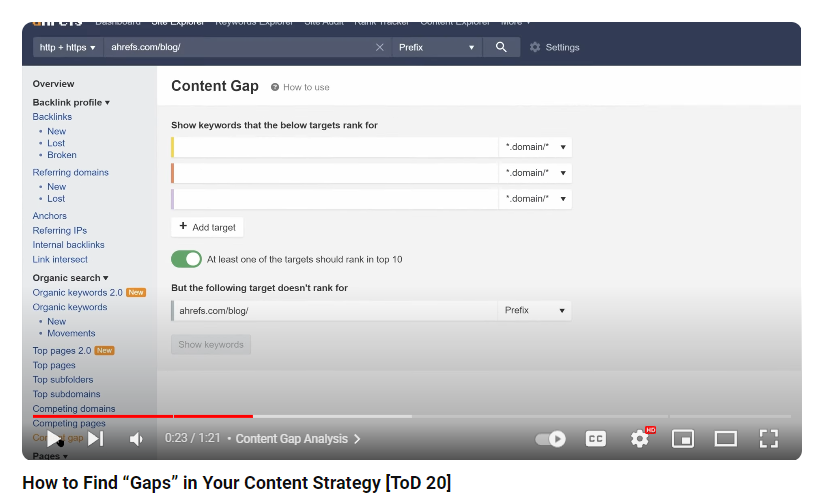Open Top subfolders report
Image resolution: width=815 pixels, height=494 pixels.
tap(63, 380)
